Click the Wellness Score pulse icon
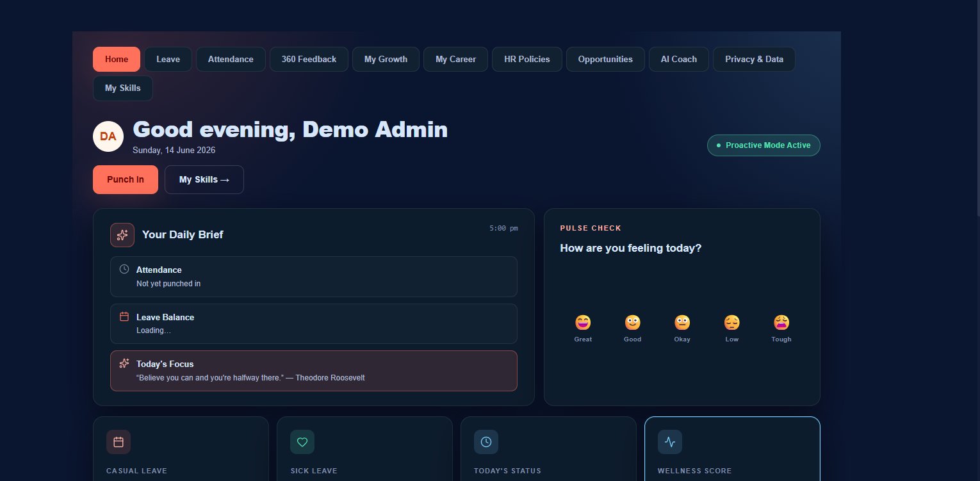 pyautogui.click(x=670, y=442)
